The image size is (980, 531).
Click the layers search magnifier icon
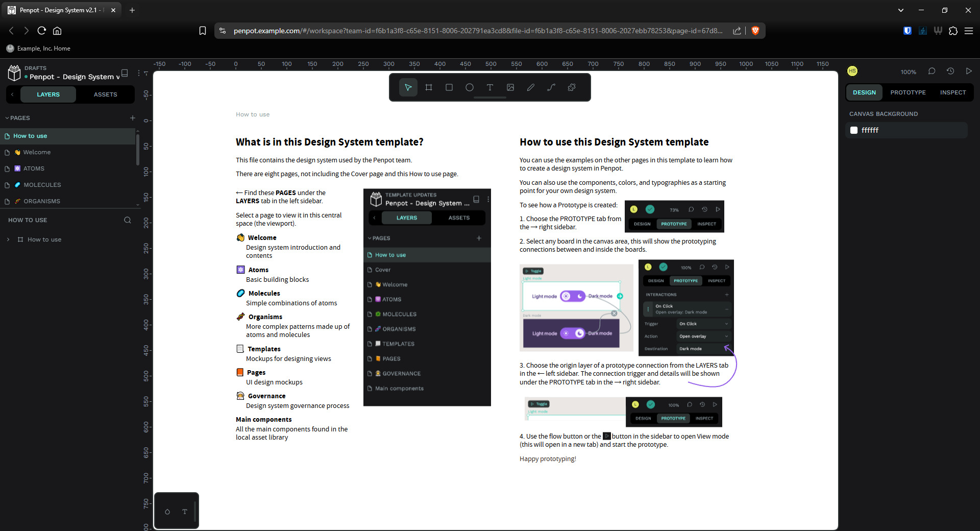128,220
